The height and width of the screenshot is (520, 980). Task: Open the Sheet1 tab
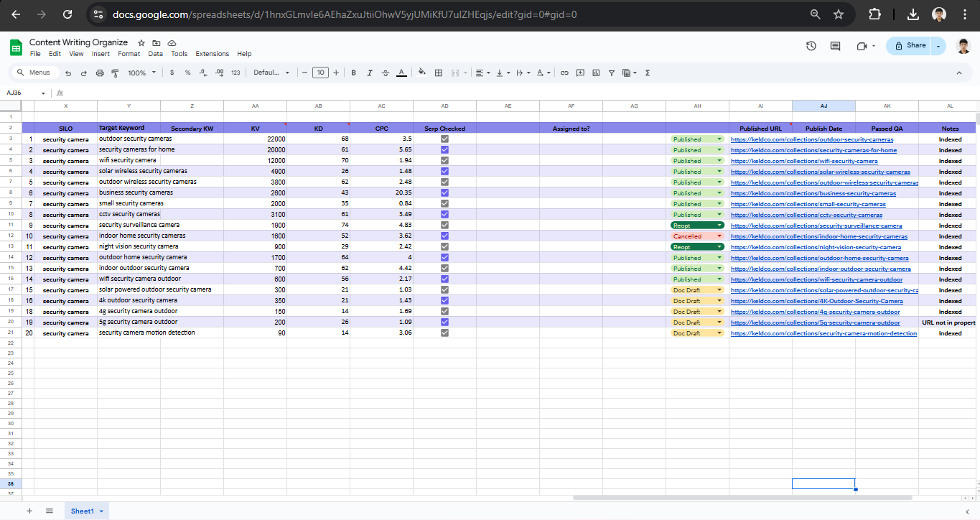(82, 511)
